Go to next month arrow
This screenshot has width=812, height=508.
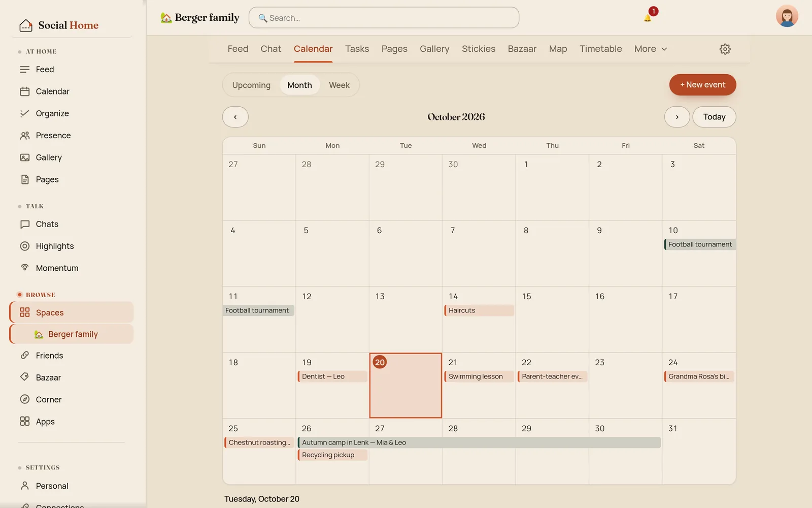[677, 117]
